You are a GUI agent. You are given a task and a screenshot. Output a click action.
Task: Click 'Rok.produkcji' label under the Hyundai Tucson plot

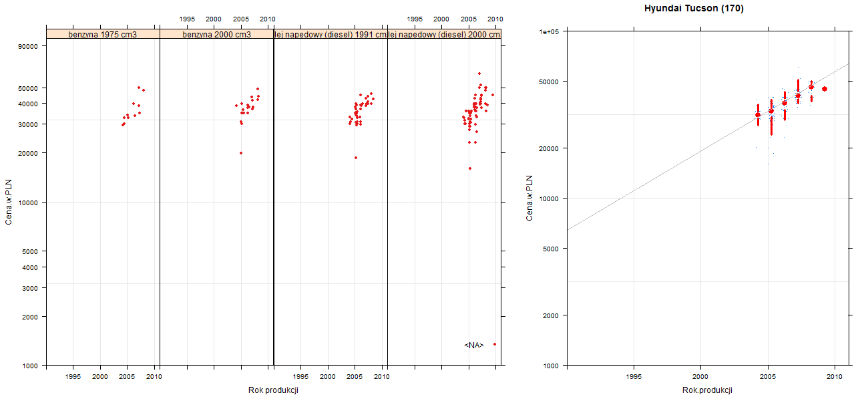(708, 390)
